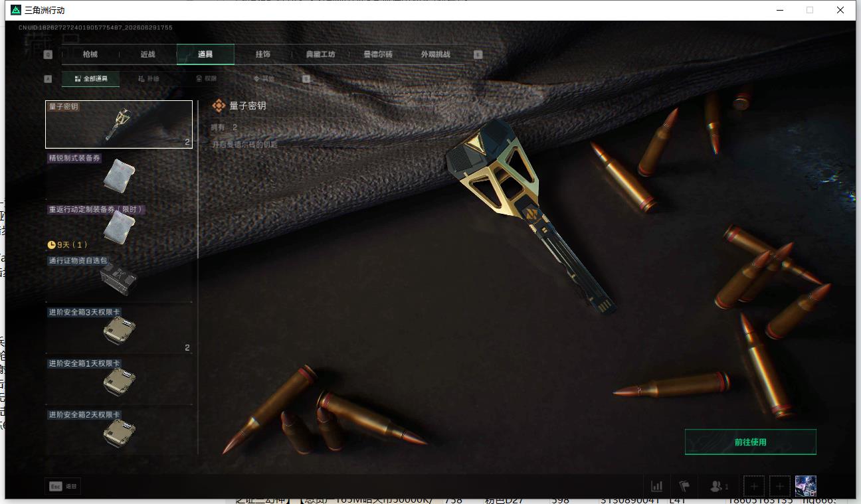The height and width of the screenshot is (504, 861).
Task: Click the 开启曼德尔砖的钥匙 description text
Action: (244, 144)
